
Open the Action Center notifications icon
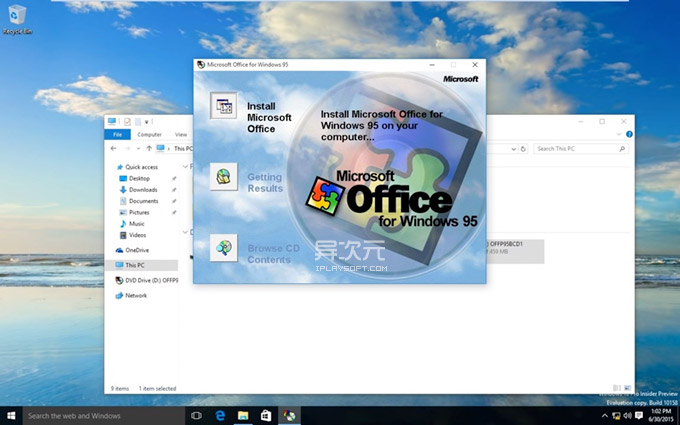(638, 416)
